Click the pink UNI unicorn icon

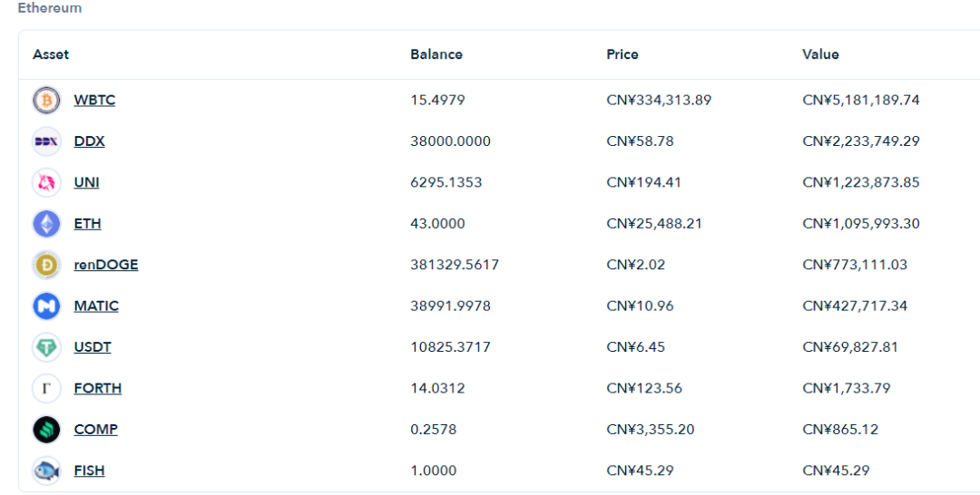click(x=46, y=182)
